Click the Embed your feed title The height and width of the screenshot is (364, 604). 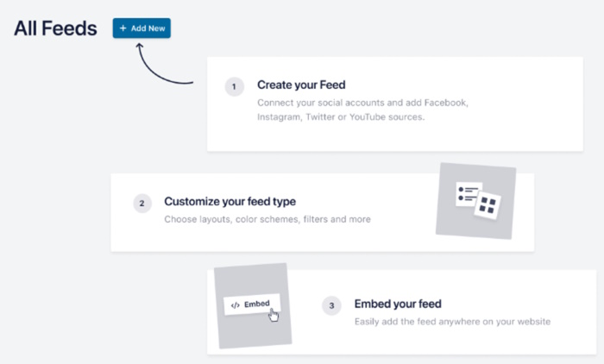pyautogui.click(x=398, y=304)
